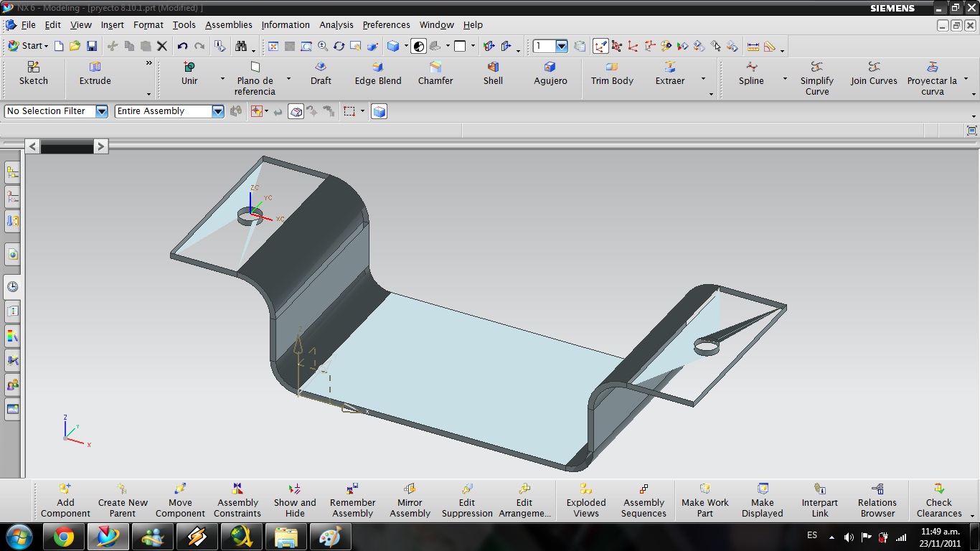Open the History clock sidebar tab

(x=12, y=286)
